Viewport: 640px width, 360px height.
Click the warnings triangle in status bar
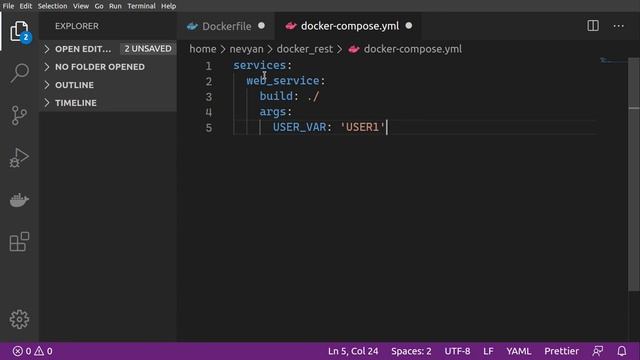pyautogui.click(x=39, y=351)
